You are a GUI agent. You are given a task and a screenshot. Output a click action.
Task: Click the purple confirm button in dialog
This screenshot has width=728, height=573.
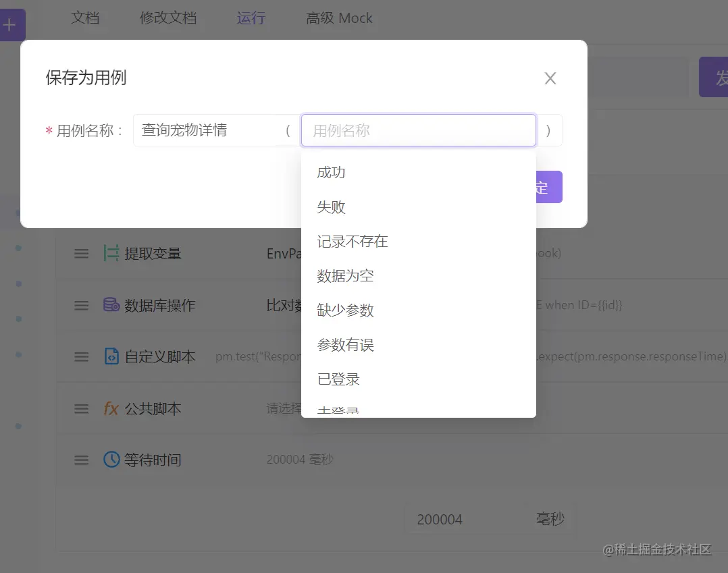549,187
